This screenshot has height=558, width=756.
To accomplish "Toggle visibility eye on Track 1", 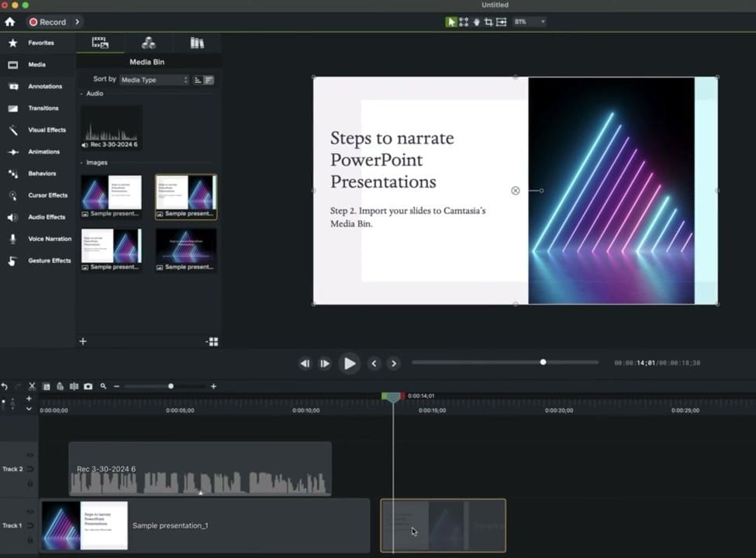I will 30,511.
